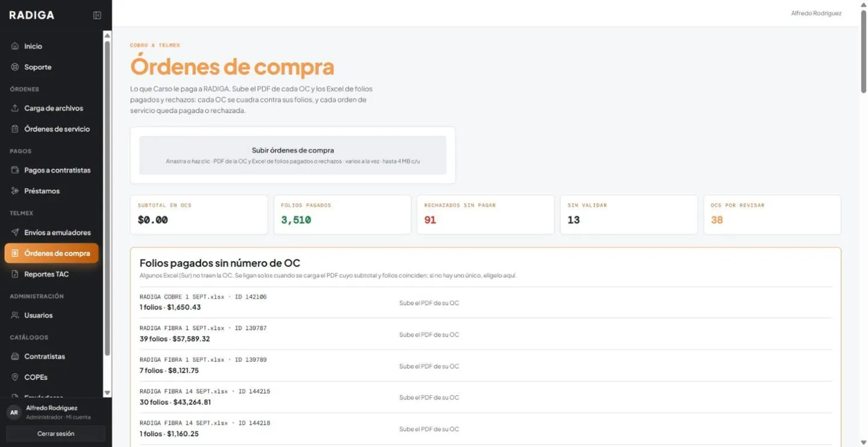Click the Subir órdenes de compra upload area
The width and height of the screenshot is (868, 447).
pyautogui.click(x=293, y=155)
